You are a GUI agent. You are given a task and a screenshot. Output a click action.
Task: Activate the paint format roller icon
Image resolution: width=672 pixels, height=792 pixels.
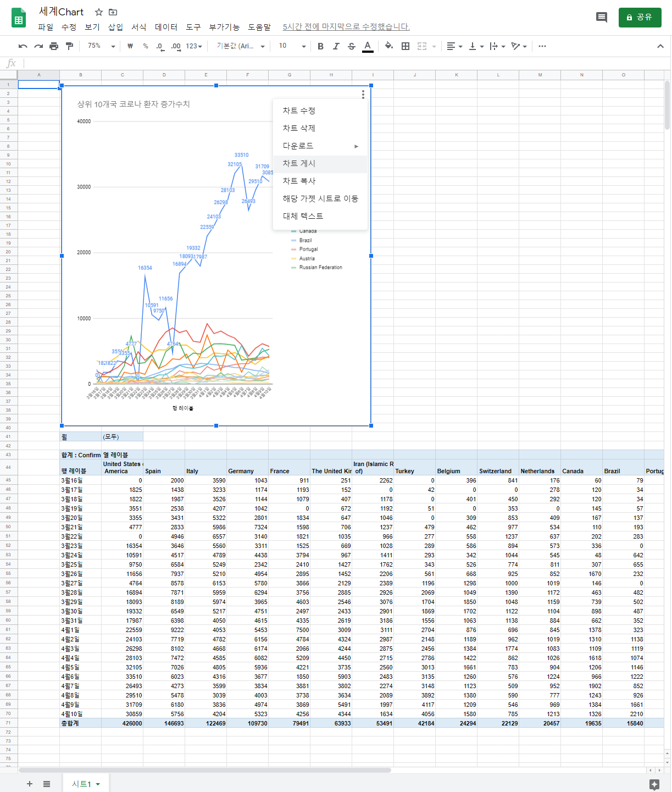(x=69, y=46)
